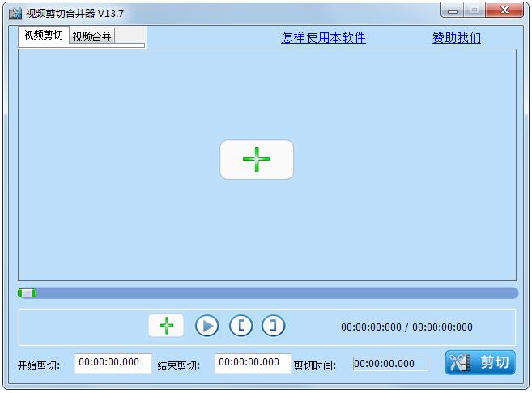Click the 剪切 scissors cut button
Image resolution: width=532 pixels, height=393 pixels.
(x=480, y=362)
